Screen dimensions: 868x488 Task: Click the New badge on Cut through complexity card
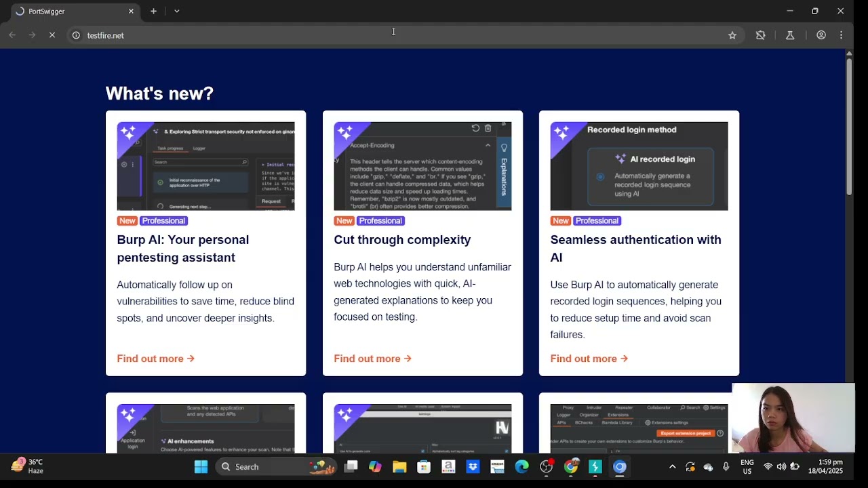[344, 221]
